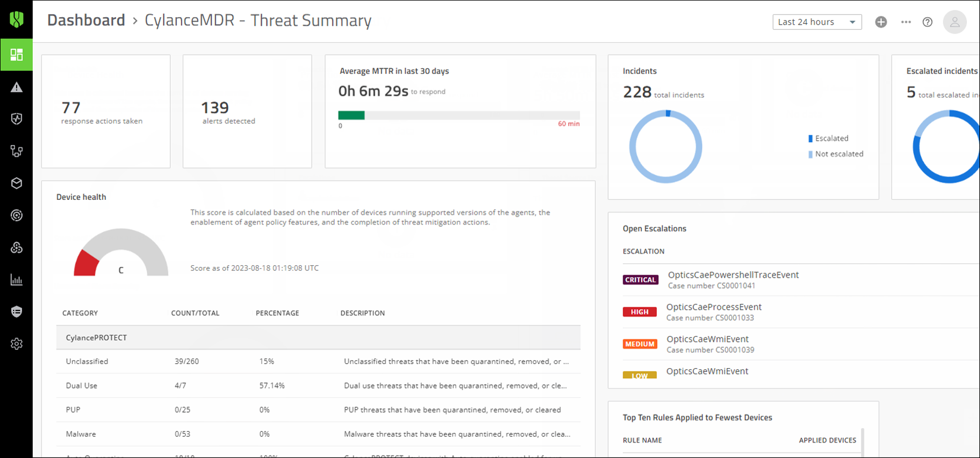The width and height of the screenshot is (980, 458).
Task: Click the HIGH severity badge
Action: tap(640, 312)
